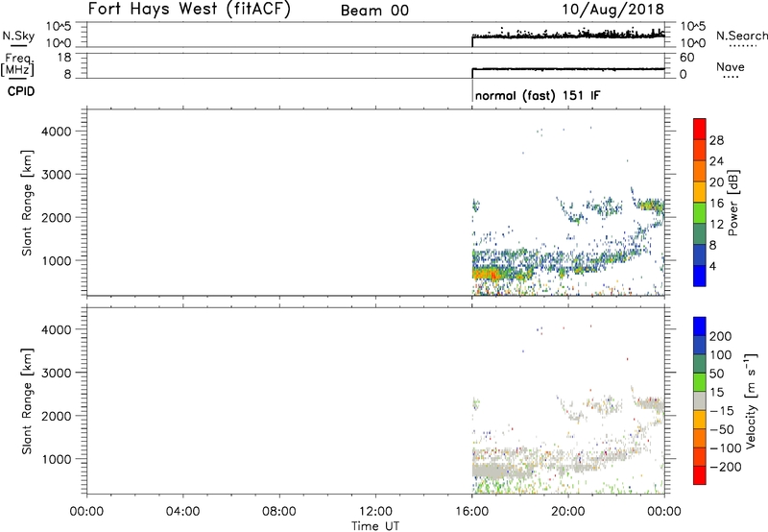Click the 'Velocity [m s-1]' colorbar label
This screenshot has height=532, width=768.
(x=751, y=400)
